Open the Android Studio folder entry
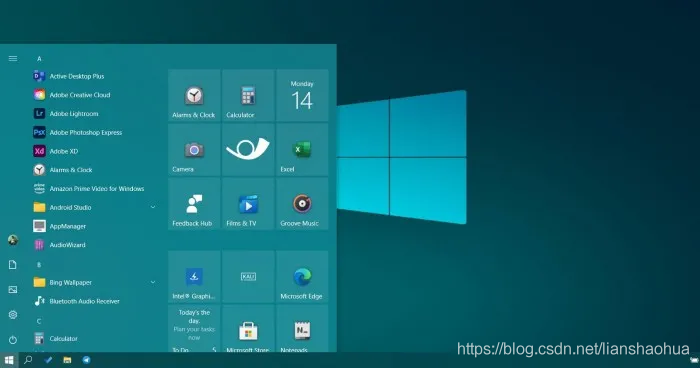Image resolution: width=700 pixels, height=368 pixels. [95, 208]
